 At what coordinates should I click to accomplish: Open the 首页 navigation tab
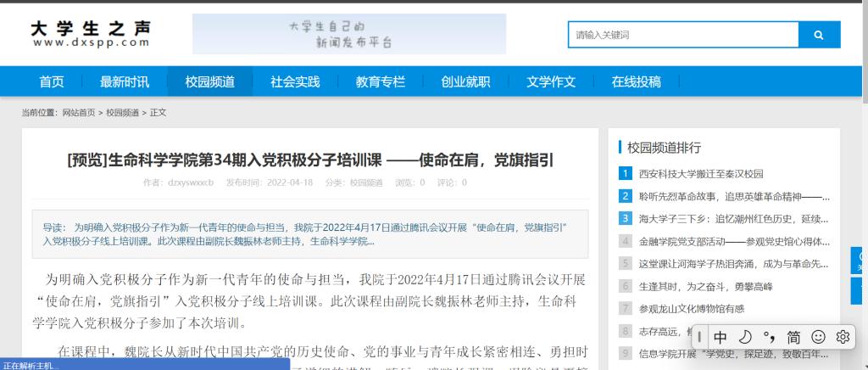[52, 81]
